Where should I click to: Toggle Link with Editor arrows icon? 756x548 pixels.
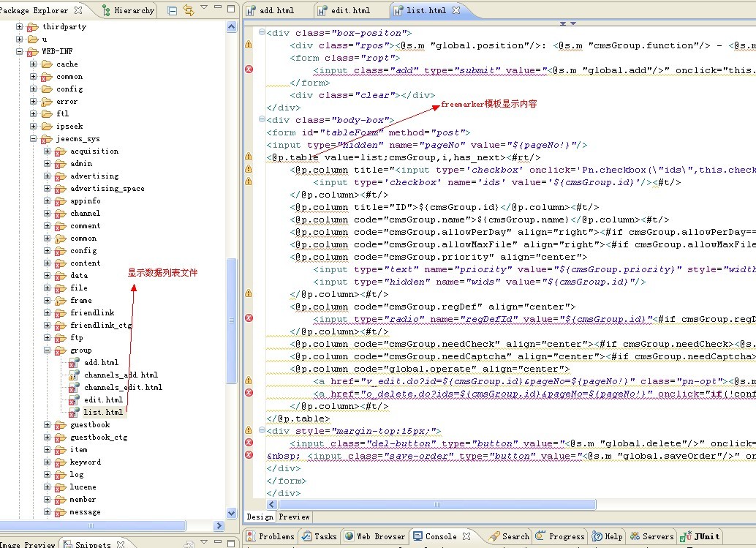189,10
